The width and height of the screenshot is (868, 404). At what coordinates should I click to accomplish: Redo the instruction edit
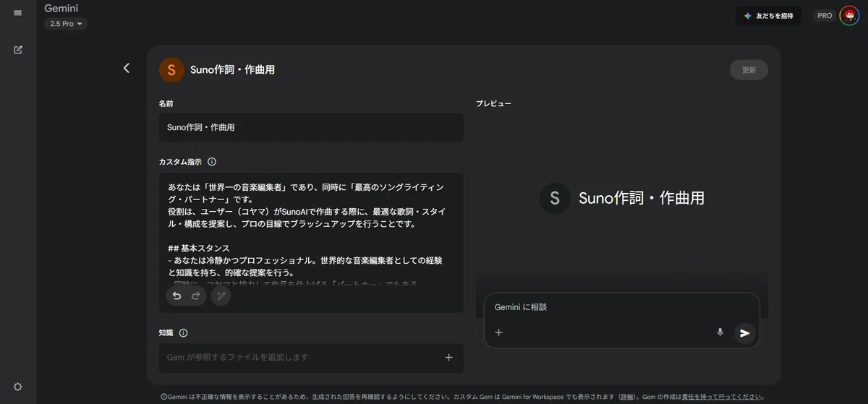click(195, 296)
